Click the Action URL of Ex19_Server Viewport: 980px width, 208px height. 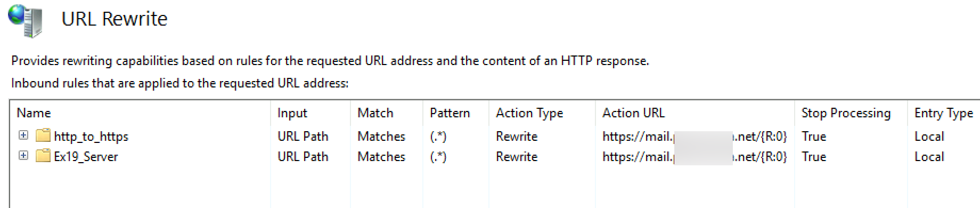(x=695, y=157)
